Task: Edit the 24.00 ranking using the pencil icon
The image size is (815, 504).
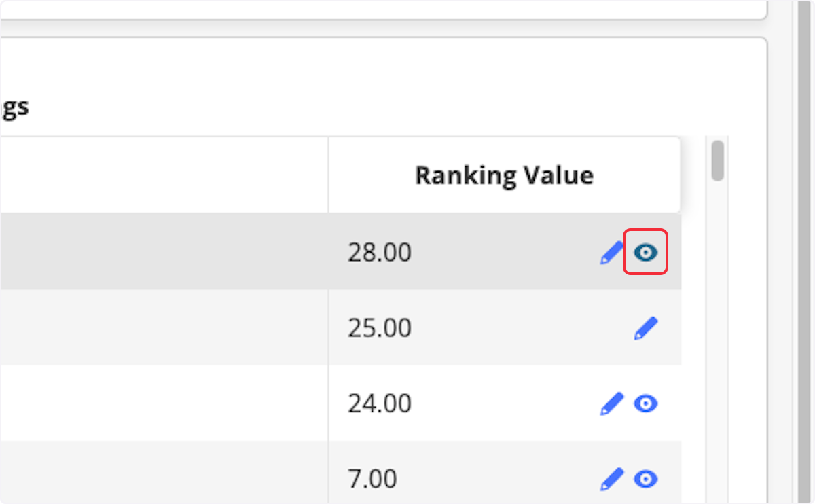Action: 611,403
